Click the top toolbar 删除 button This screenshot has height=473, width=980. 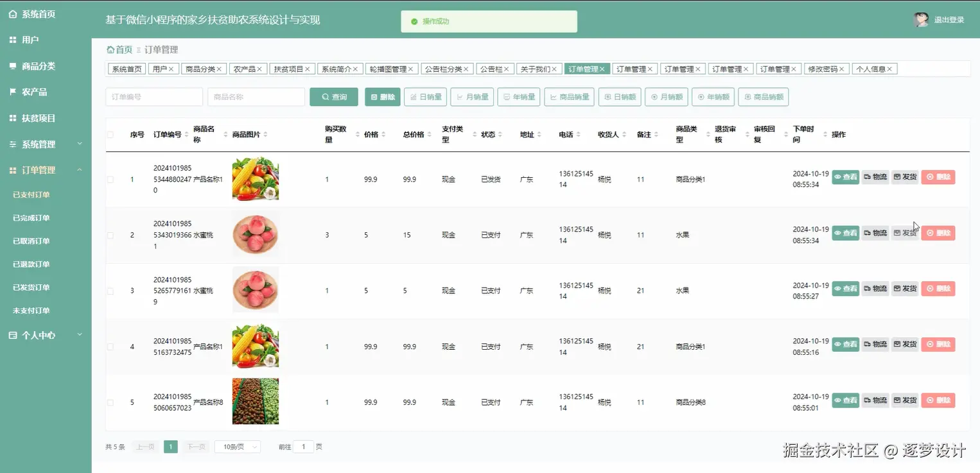coord(383,97)
